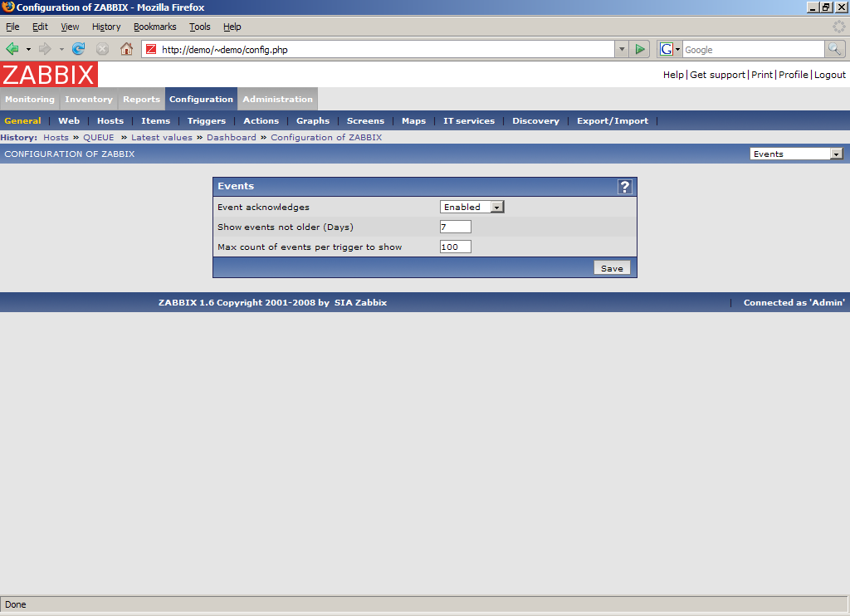Open the Export/Import submenu item
Screen dimensions: 850x616
[613, 121]
